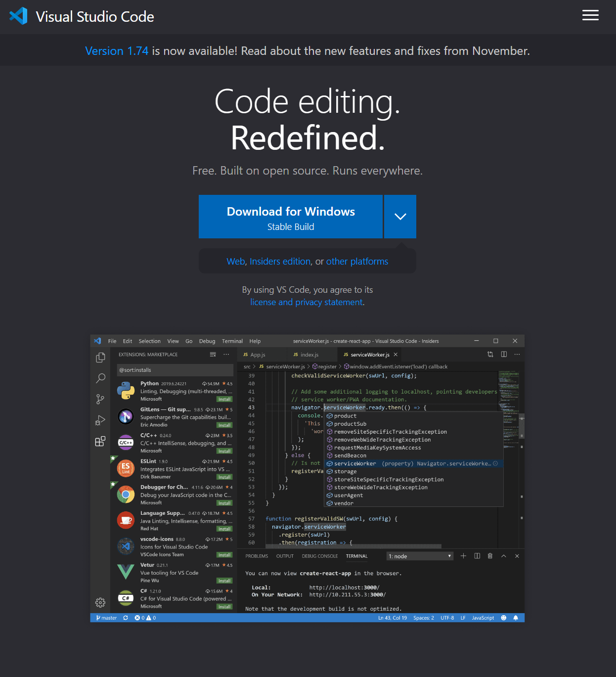616x677 pixels.
Task: Click 'Ln 43, Col 19' in status bar
Action: pyautogui.click(x=393, y=618)
